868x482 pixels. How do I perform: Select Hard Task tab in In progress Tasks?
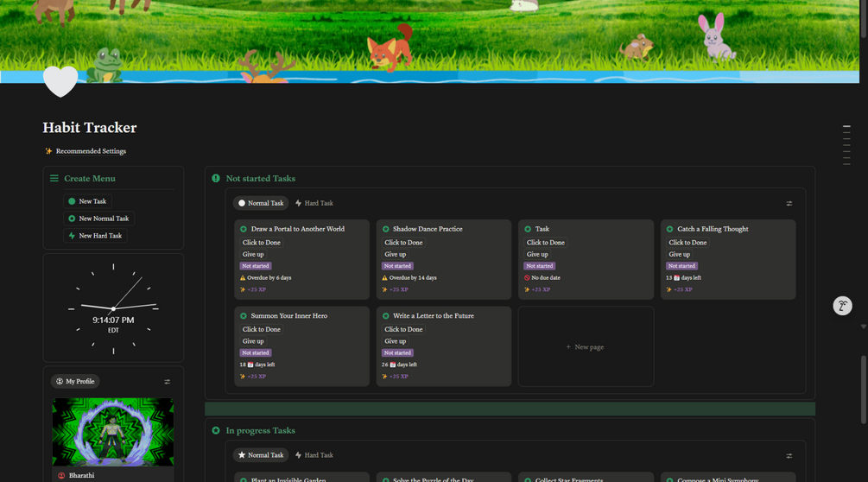pyautogui.click(x=314, y=455)
